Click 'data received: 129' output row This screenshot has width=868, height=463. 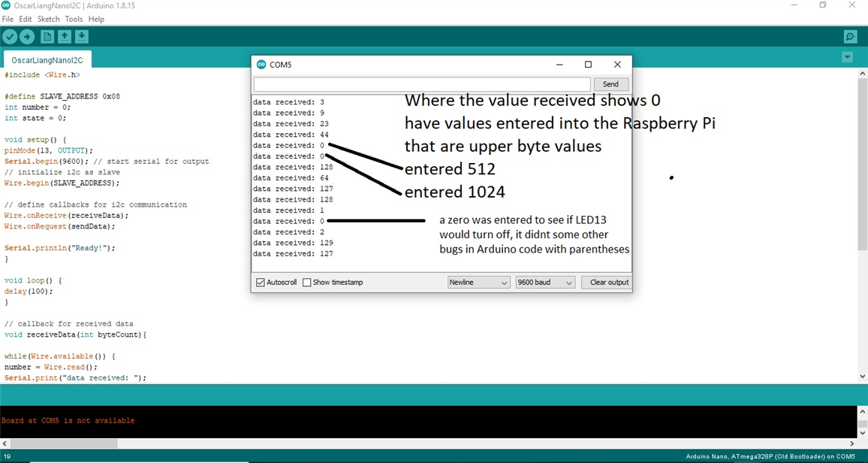coord(293,243)
